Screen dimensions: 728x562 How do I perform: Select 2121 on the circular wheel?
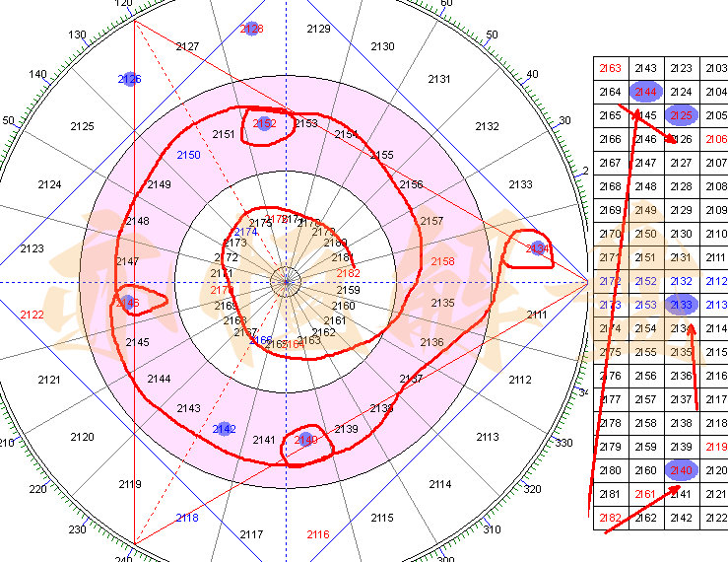[49, 380]
